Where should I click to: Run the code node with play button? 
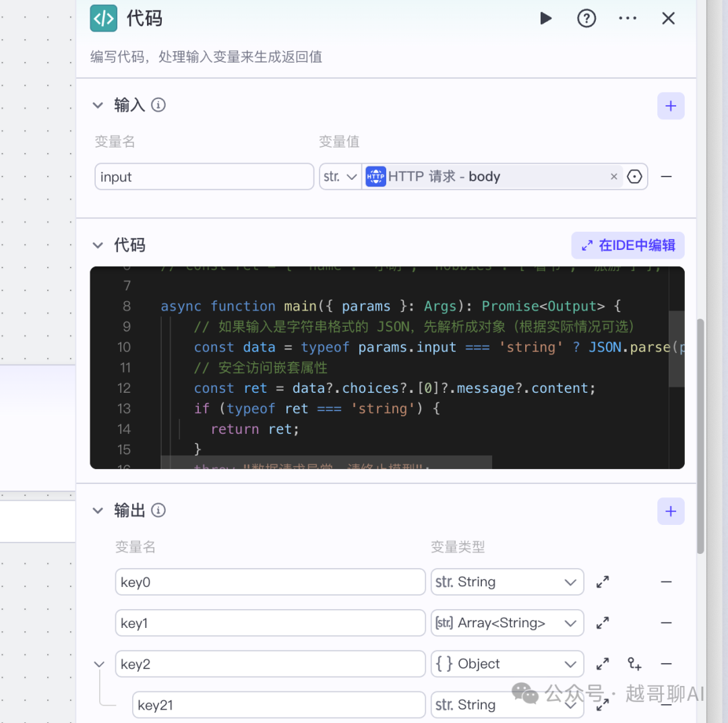click(546, 19)
